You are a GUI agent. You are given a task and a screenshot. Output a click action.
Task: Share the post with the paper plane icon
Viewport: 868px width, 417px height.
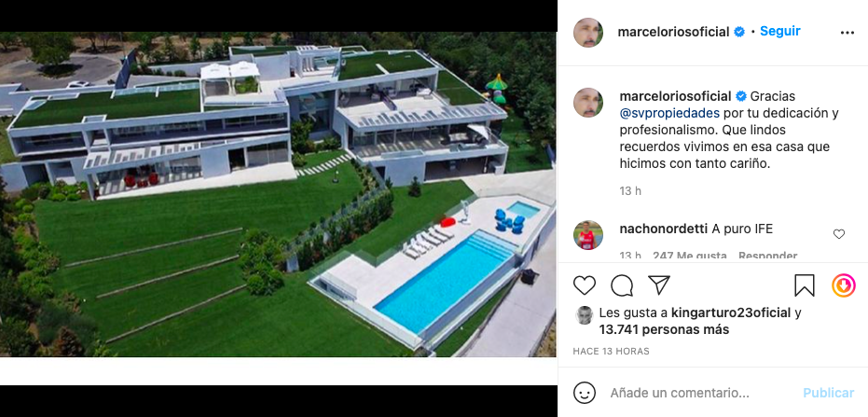coord(659,285)
